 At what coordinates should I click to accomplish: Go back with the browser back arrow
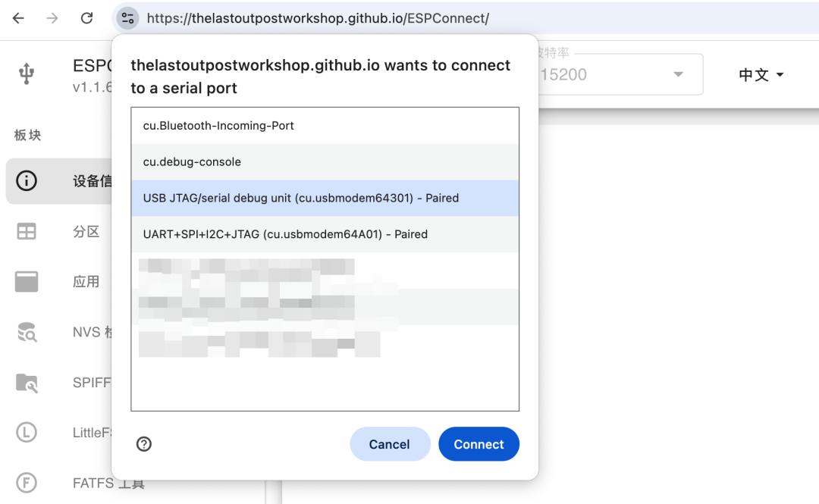[x=18, y=18]
